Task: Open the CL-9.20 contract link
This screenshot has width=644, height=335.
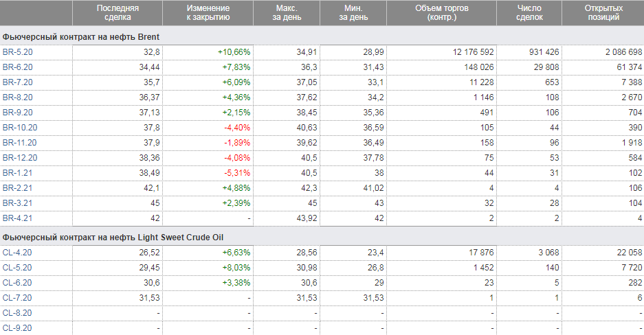Action: [18, 327]
